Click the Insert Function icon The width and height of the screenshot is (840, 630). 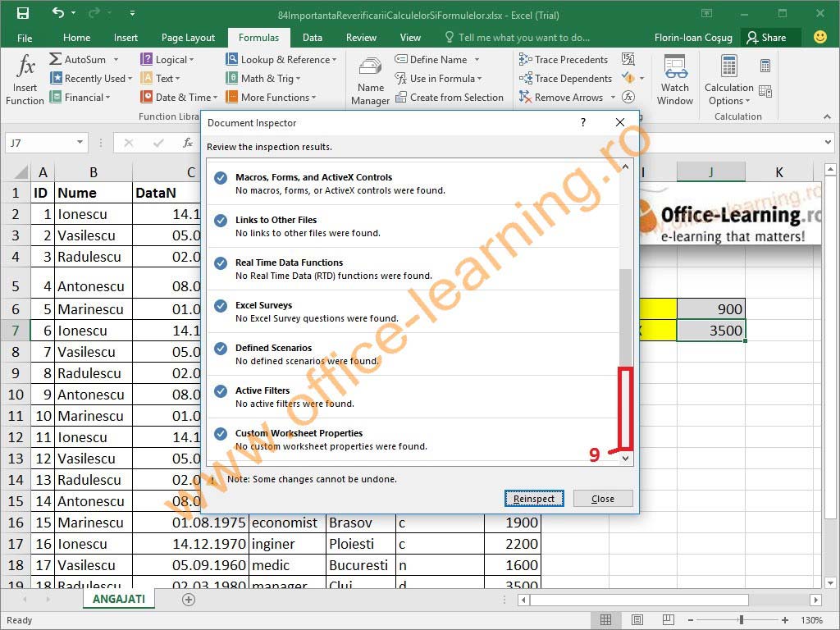[25, 79]
